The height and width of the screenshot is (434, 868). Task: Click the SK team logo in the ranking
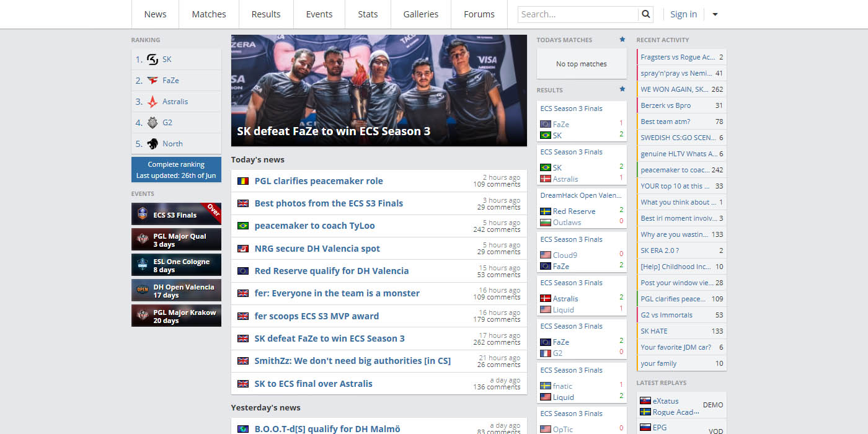click(x=152, y=59)
